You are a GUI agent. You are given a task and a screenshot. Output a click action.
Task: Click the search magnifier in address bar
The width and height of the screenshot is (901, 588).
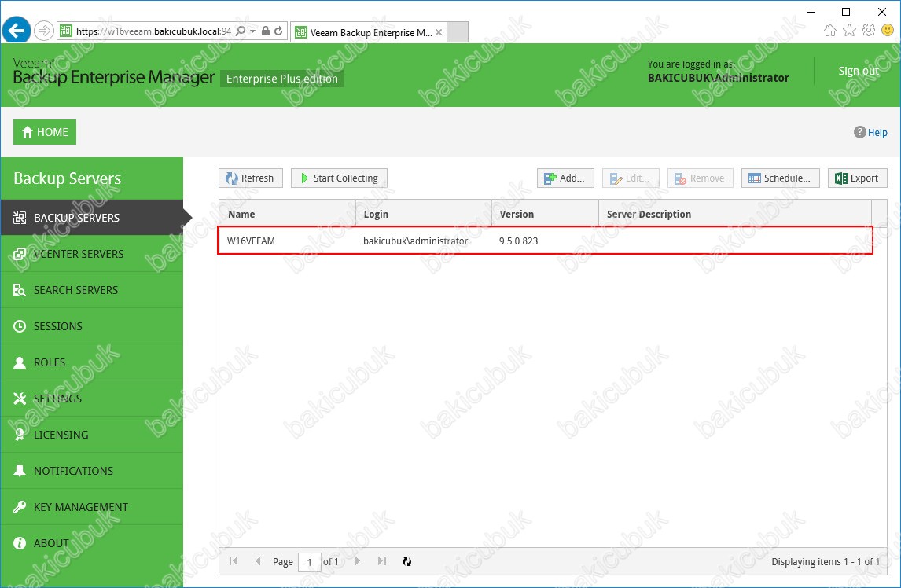[x=241, y=31]
